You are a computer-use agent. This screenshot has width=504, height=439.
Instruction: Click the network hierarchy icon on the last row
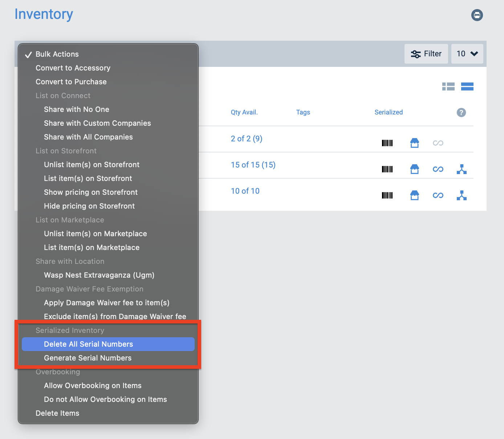(x=462, y=195)
